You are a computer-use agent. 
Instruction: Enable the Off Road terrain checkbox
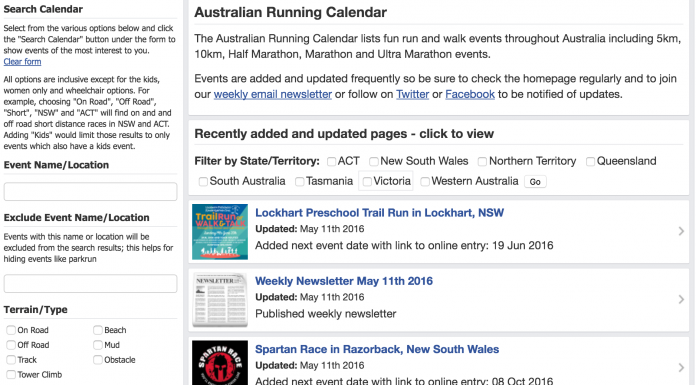[11, 345]
